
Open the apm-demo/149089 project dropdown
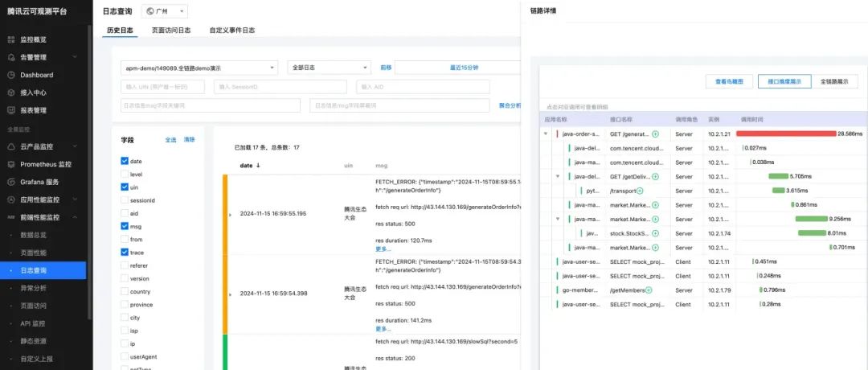[x=199, y=68]
